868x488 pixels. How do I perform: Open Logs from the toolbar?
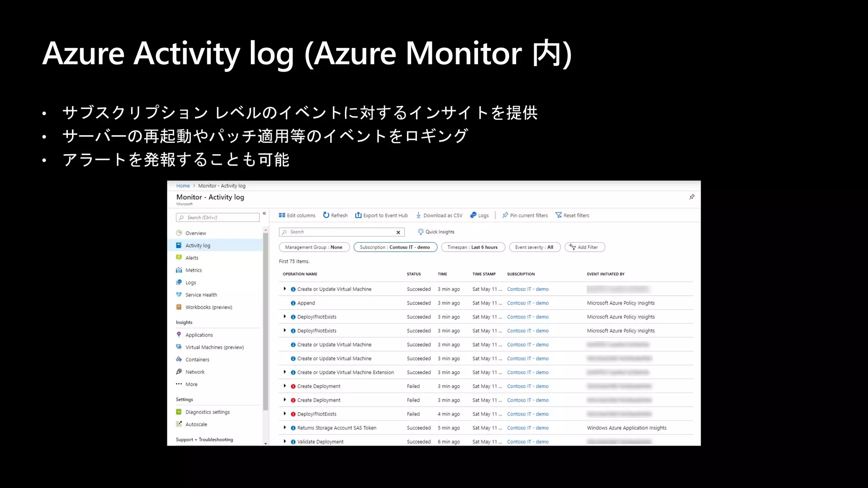(479, 215)
